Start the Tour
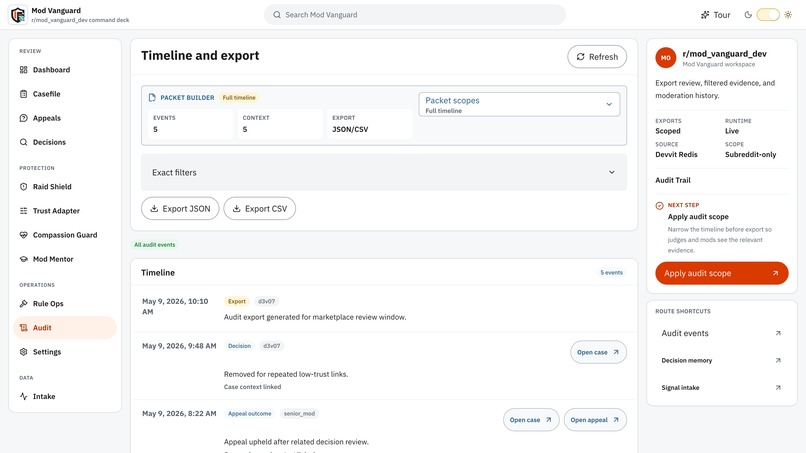Image resolution: width=806 pixels, height=453 pixels. (x=716, y=15)
